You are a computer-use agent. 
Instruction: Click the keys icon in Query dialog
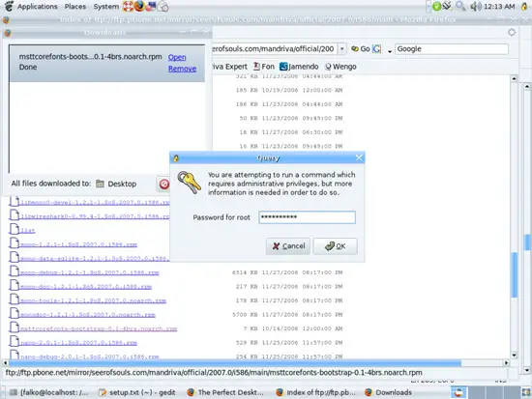pos(189,183)
